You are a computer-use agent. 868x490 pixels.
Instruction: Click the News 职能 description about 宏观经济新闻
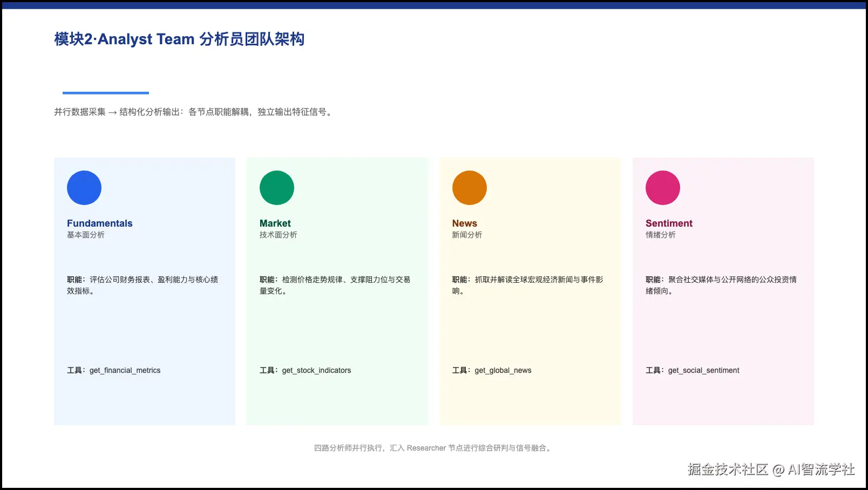(528, 285)
